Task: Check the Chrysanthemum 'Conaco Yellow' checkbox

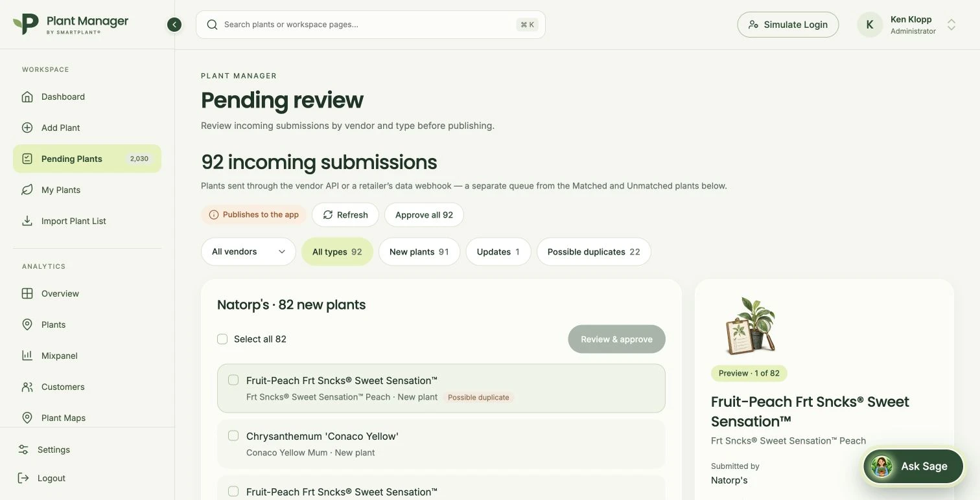Action: [x=233, y=436]
